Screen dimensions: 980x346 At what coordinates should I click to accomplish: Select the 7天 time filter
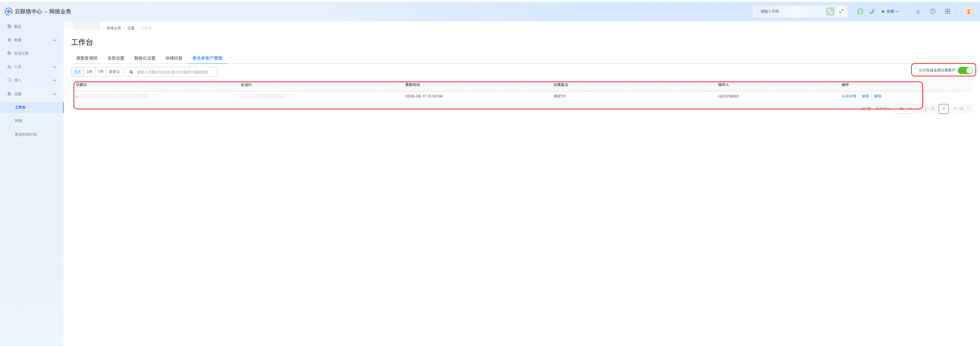tap(101, 72)
